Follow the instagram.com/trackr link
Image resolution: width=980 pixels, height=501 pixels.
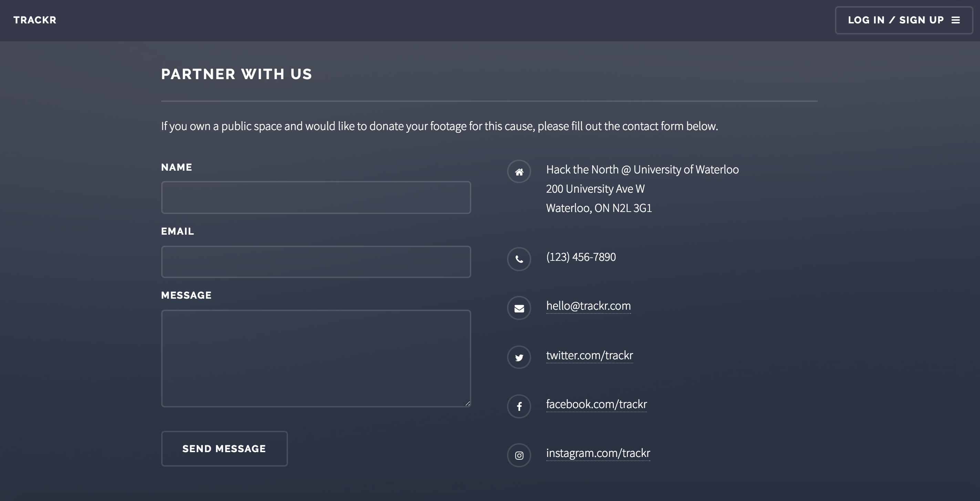tap(598, 454)
